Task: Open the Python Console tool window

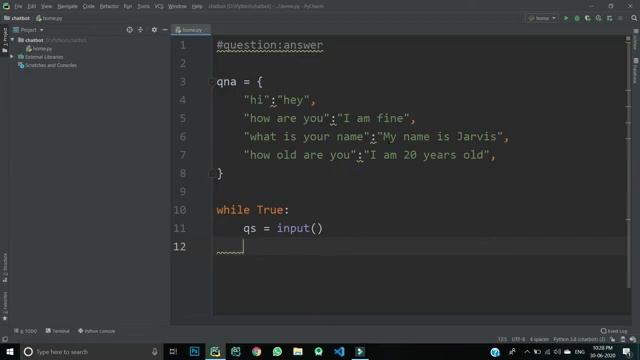Action: [96, 331]
